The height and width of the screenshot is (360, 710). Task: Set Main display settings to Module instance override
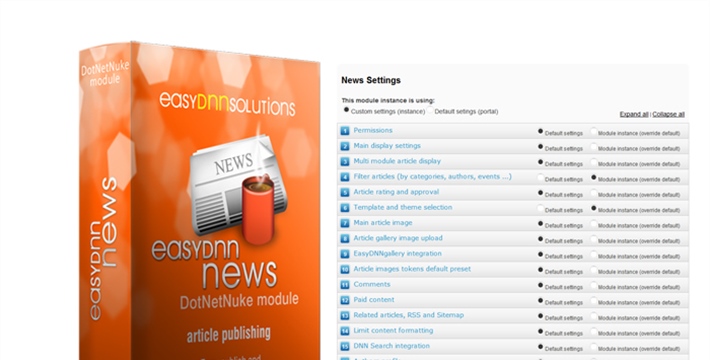click(x=594, y=147)
